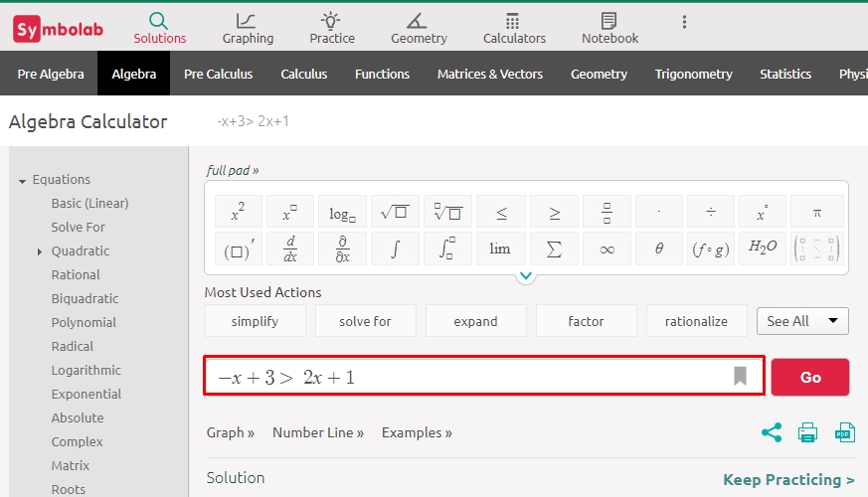Select the Algebra tab
This screenshot has height=497, width=868.
[134, 74]
